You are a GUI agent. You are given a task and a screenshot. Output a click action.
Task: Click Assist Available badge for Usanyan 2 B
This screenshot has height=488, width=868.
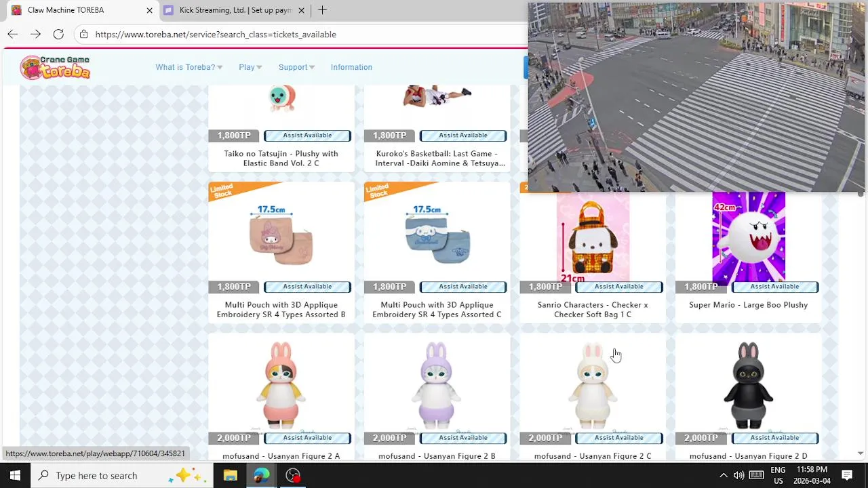click(x=463, y=438)
